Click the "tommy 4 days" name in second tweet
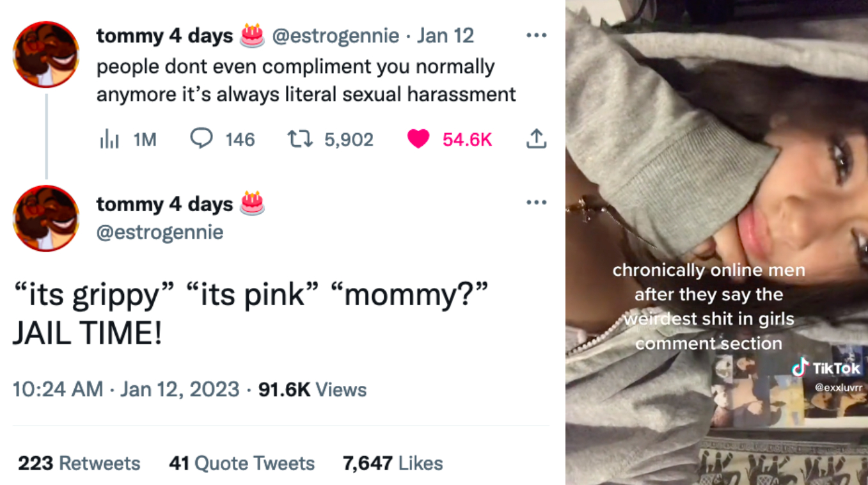Image resolution: width=868 pixels, height=485 pixels. (x=164, y=204)
